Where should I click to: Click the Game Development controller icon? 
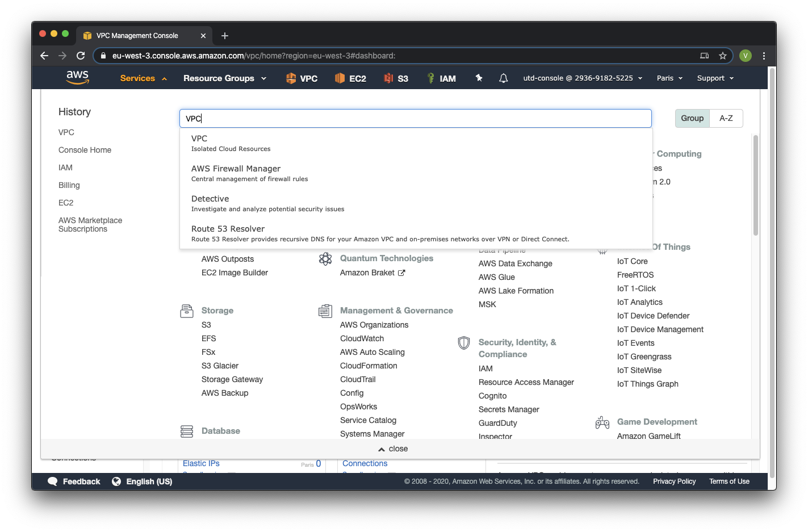602,422
